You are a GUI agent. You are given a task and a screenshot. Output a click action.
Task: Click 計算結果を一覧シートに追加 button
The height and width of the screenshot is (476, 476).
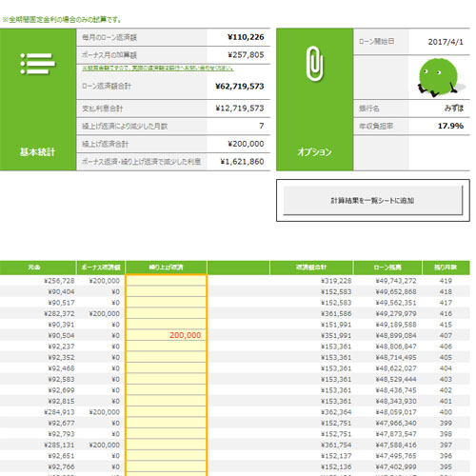point(373,201)
